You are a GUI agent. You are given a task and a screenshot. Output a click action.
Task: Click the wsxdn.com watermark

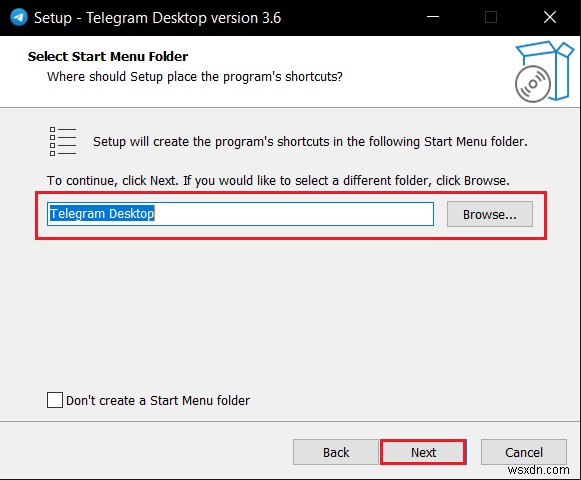(x=538, y=470)
